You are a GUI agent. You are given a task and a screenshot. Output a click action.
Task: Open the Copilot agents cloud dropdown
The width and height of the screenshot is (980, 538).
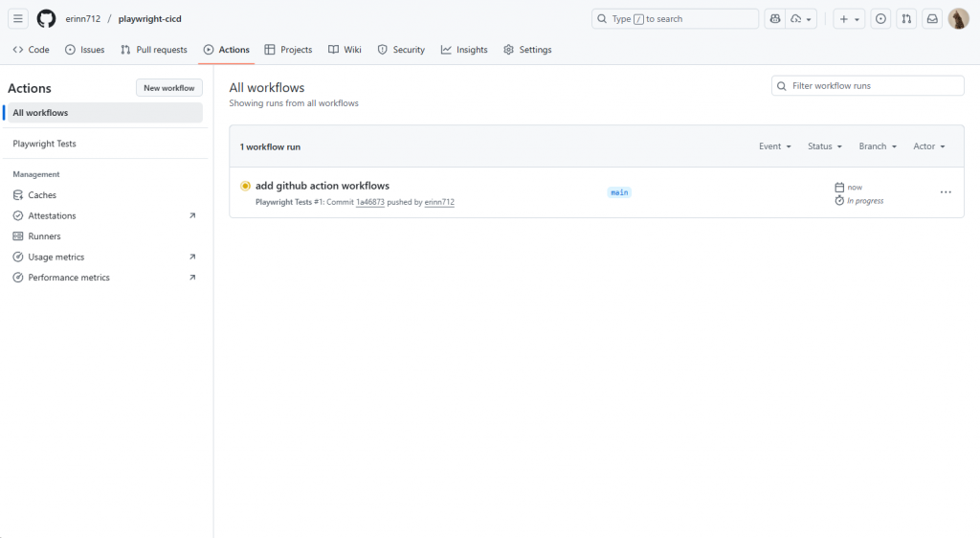click(x=801, y=19)
